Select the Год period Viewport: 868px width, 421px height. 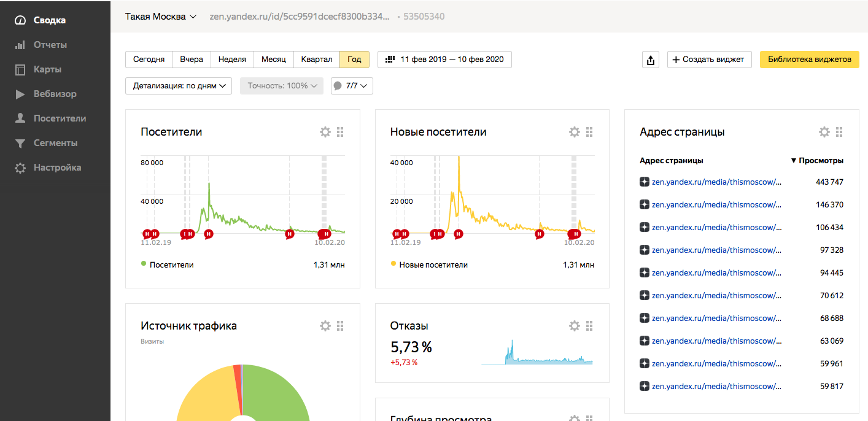354,60
